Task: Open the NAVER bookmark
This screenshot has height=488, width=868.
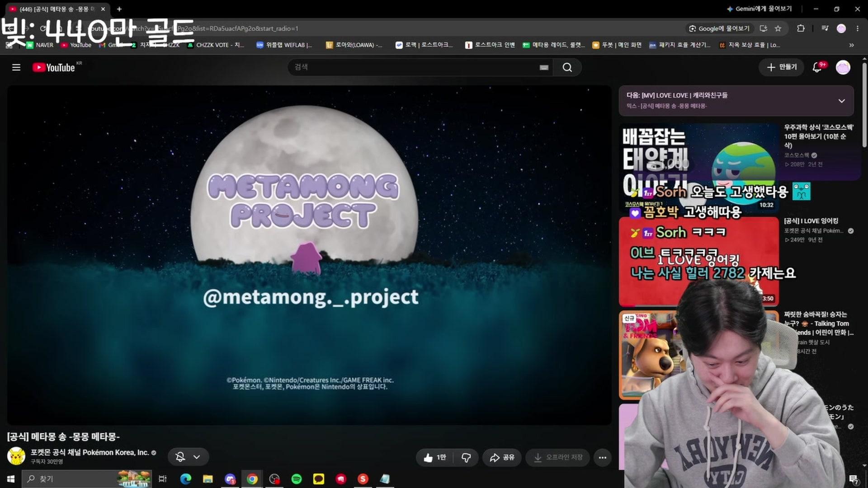Action: (x=40, y=45)
